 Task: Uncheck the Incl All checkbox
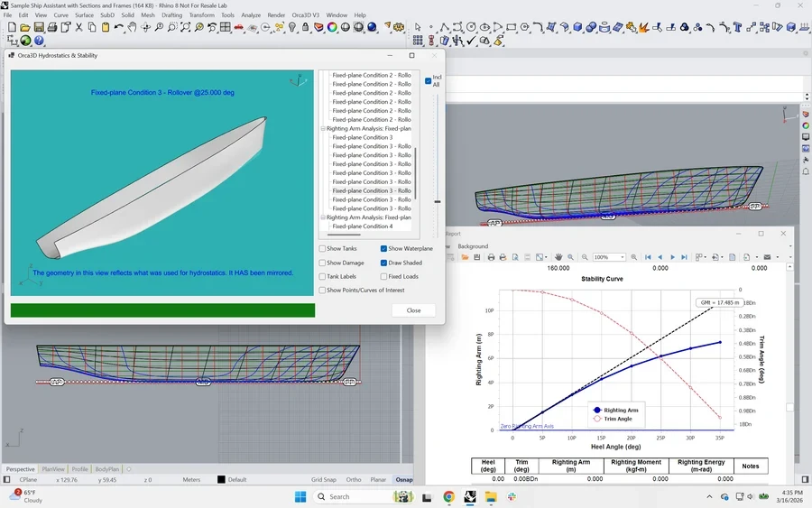coord(429,81)
